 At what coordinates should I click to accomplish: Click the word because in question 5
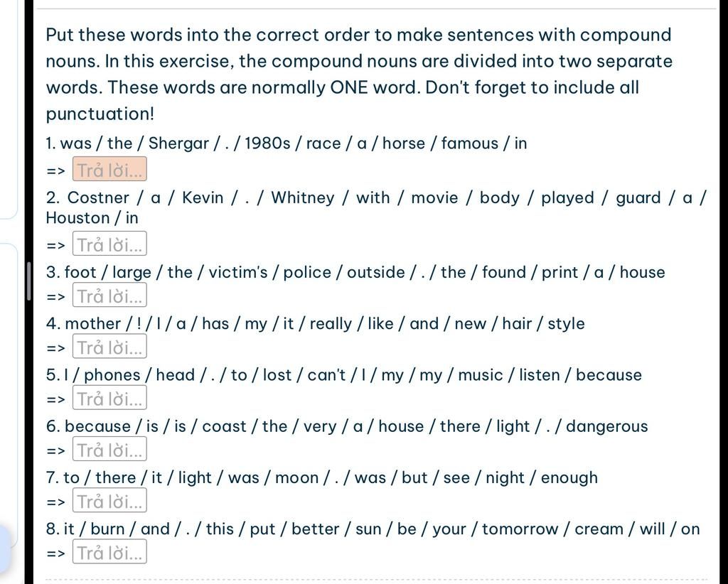(x=609, y=375)
